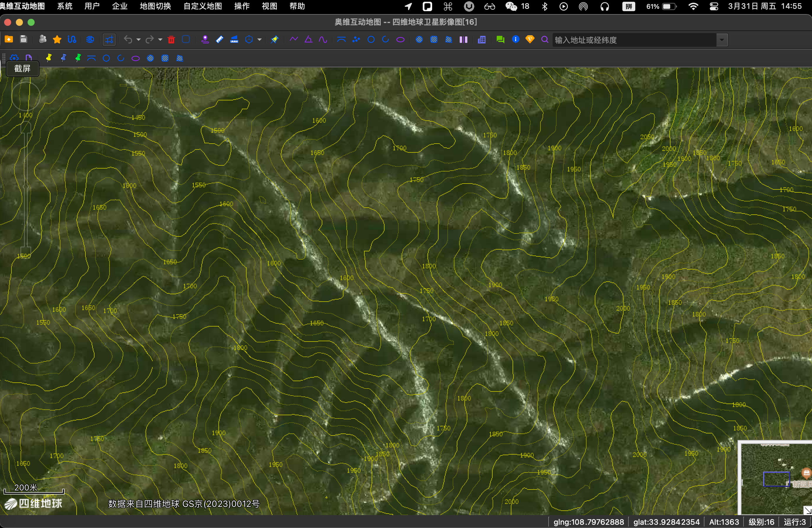Click the red trash delete icon
Viewport: 812px width, 528px height.
coord(171,40)
